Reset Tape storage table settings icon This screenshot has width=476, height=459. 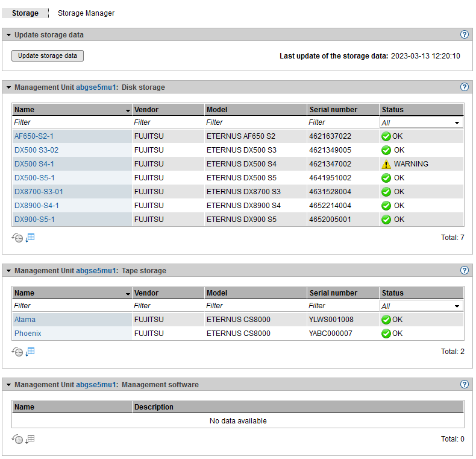tap(17, 352)
